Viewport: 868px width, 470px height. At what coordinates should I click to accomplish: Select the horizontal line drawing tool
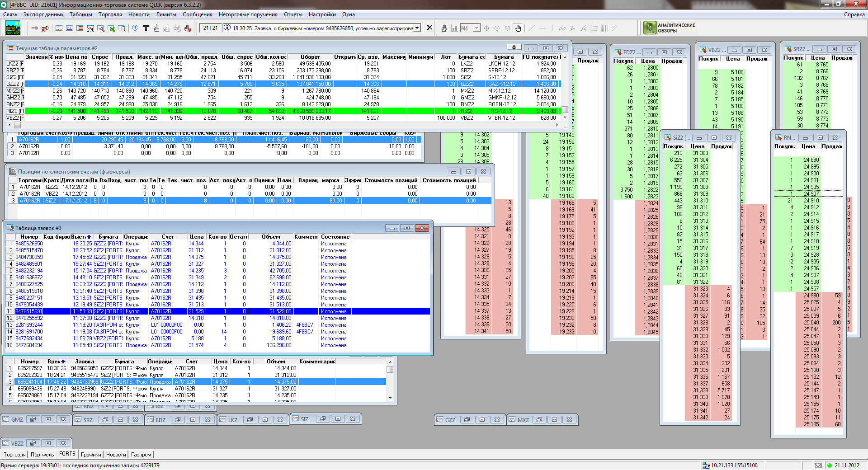point(542,28)
